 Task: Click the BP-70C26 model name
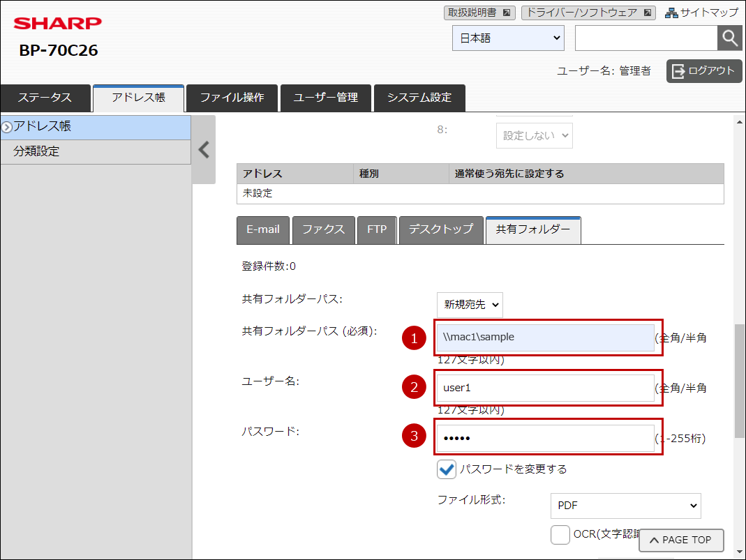coord(59,50)
